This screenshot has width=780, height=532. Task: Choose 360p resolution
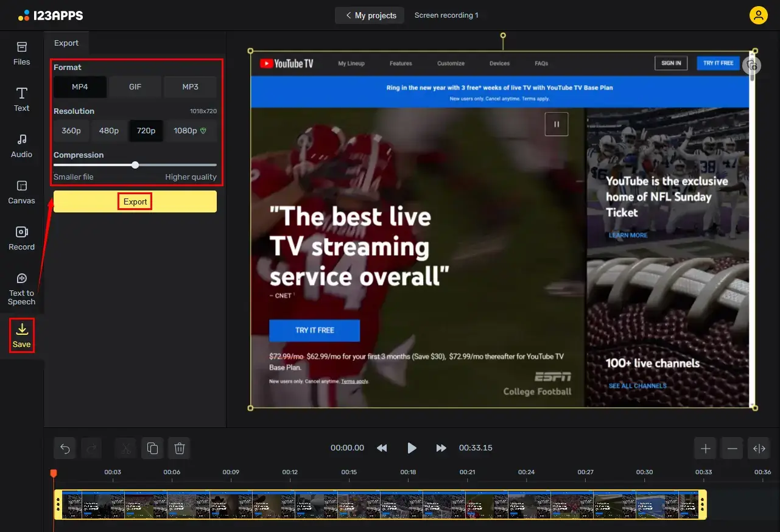(71, 131)
